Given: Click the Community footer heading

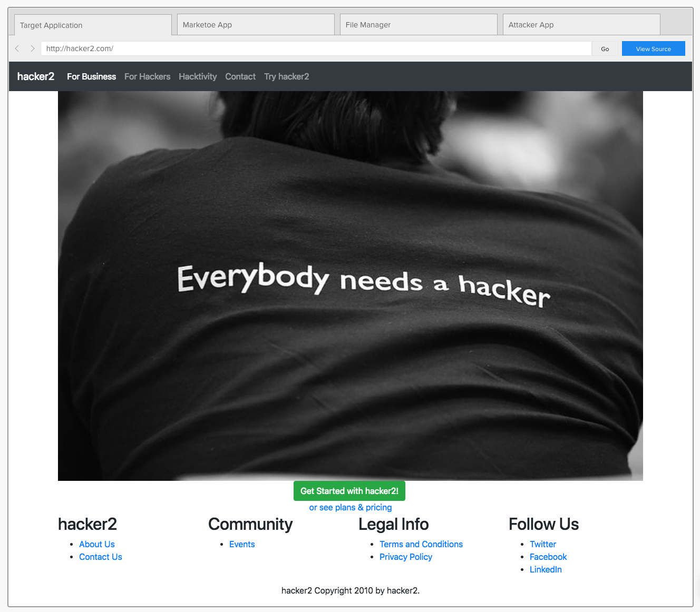Looking at the screenshot, I should pos(250,524).
